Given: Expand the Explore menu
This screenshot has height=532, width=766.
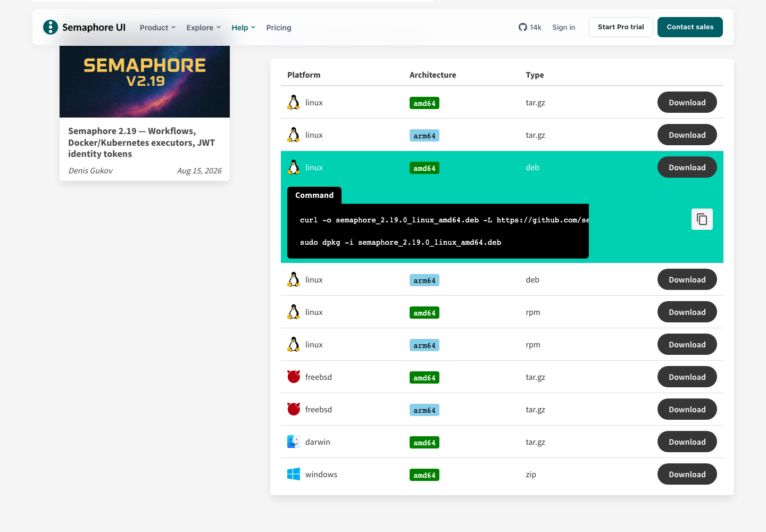Looking at the screenshot, I should pos(204,28).
